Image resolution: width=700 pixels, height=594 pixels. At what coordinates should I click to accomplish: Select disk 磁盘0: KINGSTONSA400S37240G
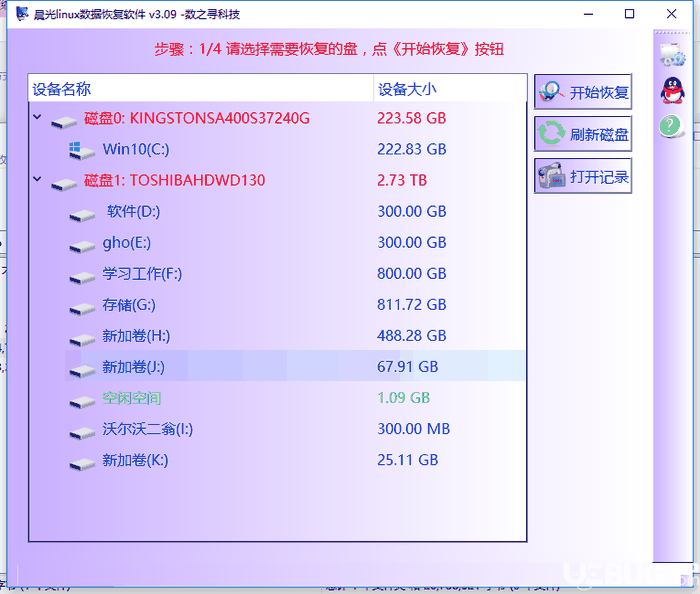point(197,118)
